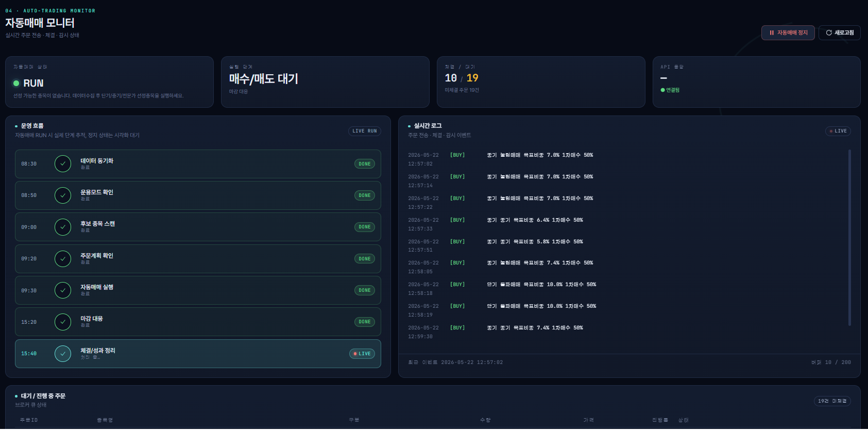Click the checkmark icon for 후보 종목 스캔

coord(63,227)
